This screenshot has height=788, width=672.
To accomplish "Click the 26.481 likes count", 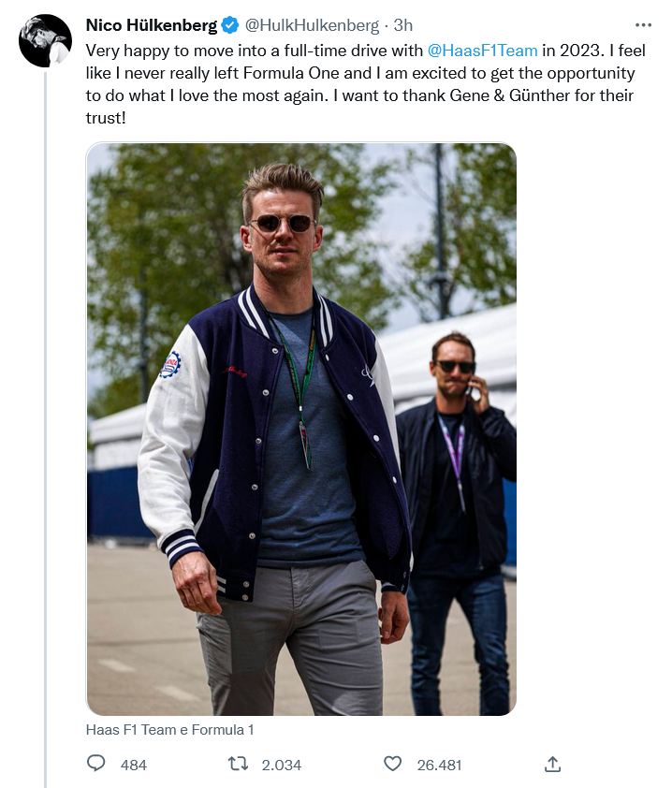I will 439,765.
